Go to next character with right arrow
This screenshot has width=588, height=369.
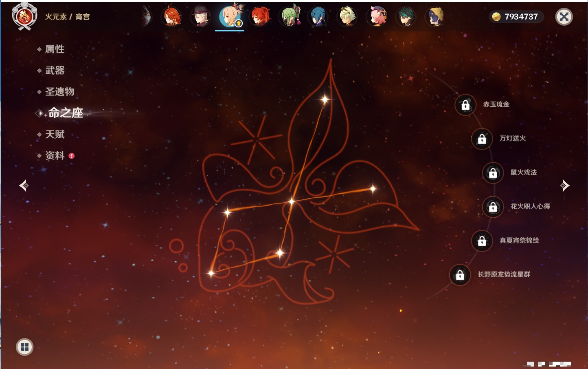coord(565,186)
